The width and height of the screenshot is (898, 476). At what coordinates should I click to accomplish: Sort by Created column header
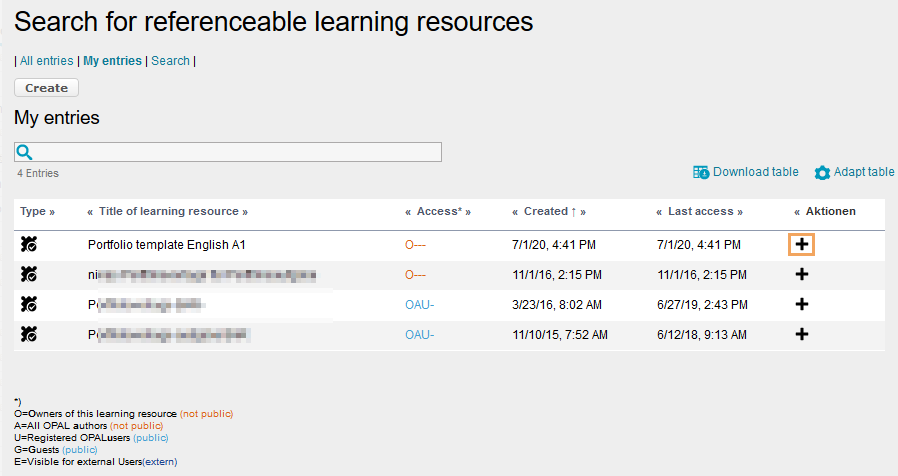[x=546, y=211]
